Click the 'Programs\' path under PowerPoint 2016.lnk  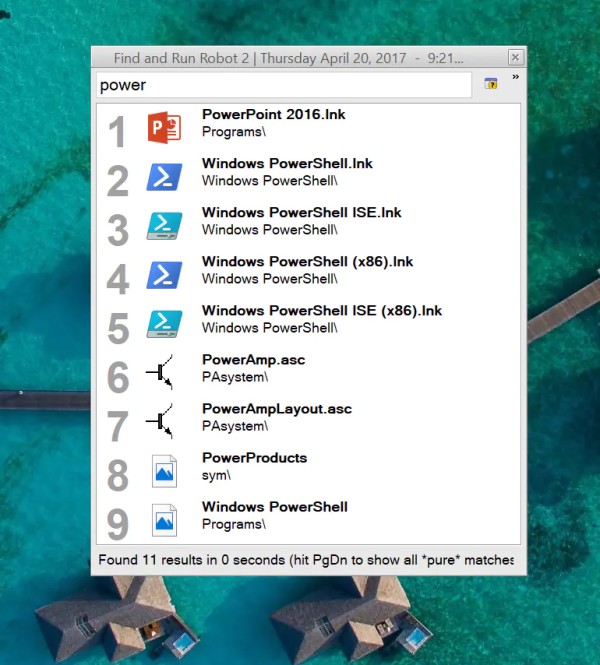click(x=234, y=132)
